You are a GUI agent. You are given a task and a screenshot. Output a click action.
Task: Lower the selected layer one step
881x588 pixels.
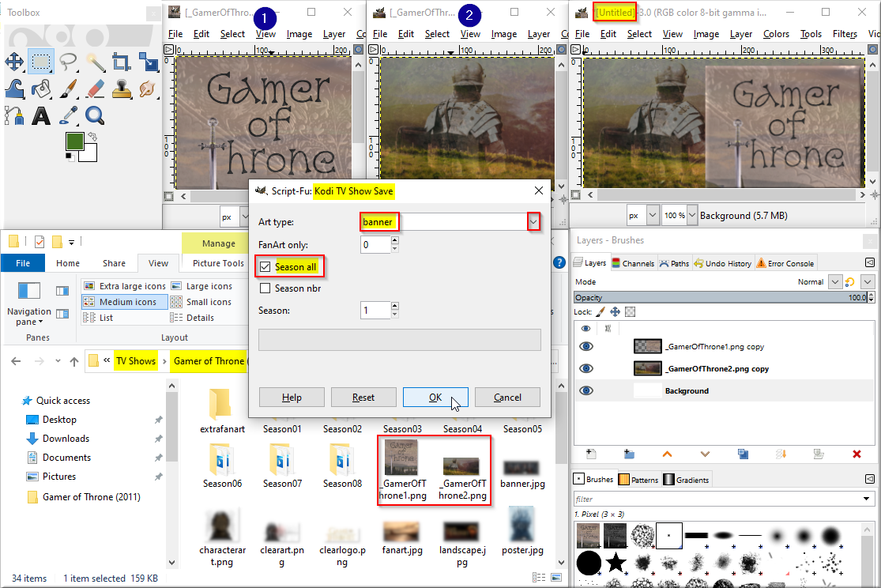tap(705, 454)
